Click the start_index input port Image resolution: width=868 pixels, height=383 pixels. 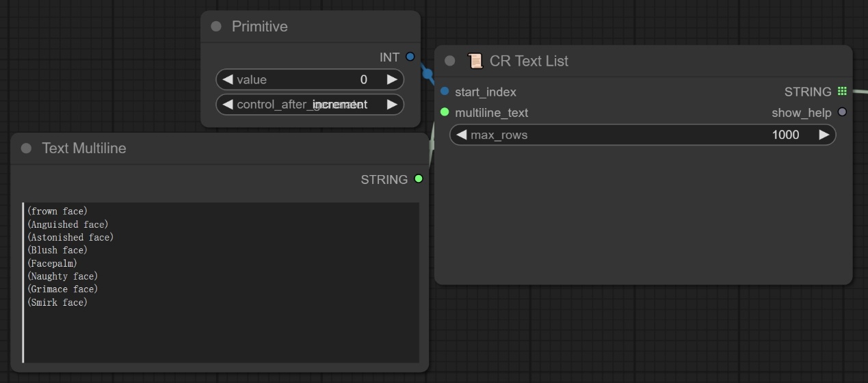445,91
